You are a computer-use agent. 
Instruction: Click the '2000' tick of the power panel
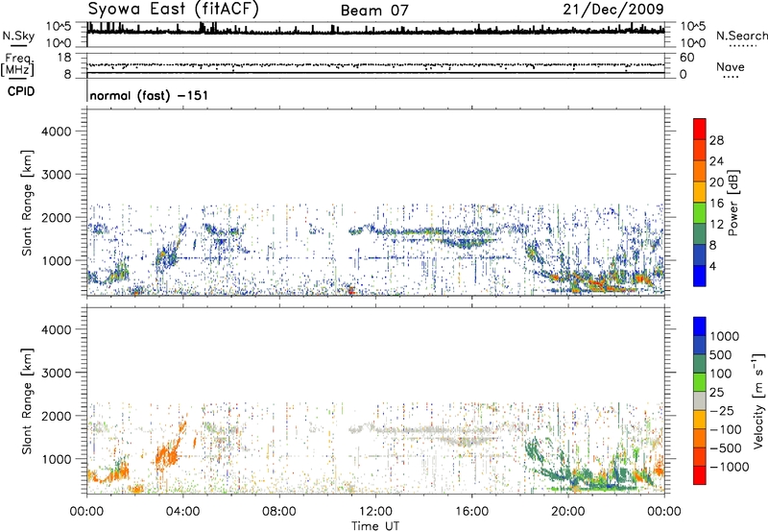click(x=56, y=217)
